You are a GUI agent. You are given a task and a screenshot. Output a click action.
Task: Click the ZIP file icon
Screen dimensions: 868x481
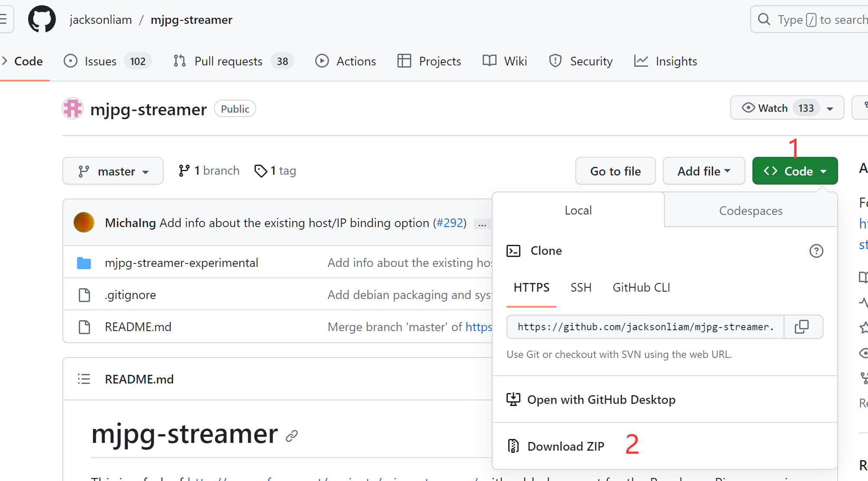click(513, 446)
